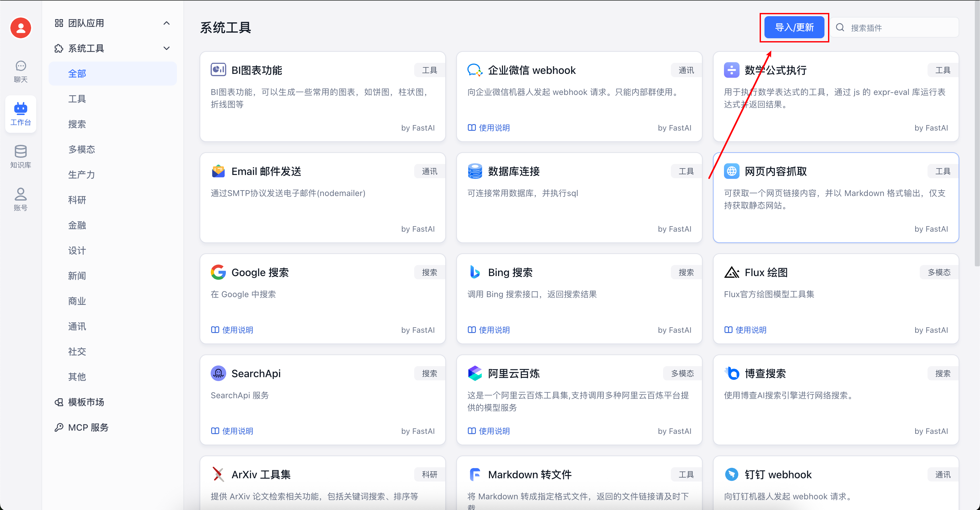Click the ArXiv 工具集 icon
The width and height of the screenshot is (980, 510).
point(218,474)
